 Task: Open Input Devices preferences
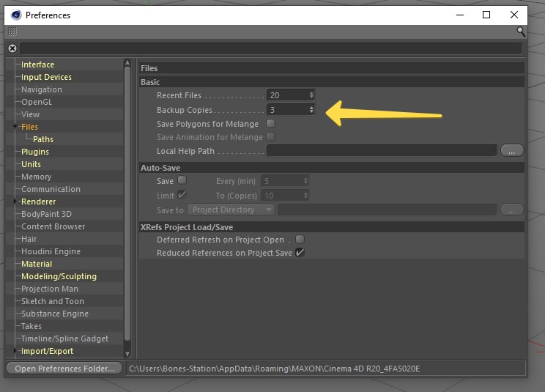pos(46,77)
